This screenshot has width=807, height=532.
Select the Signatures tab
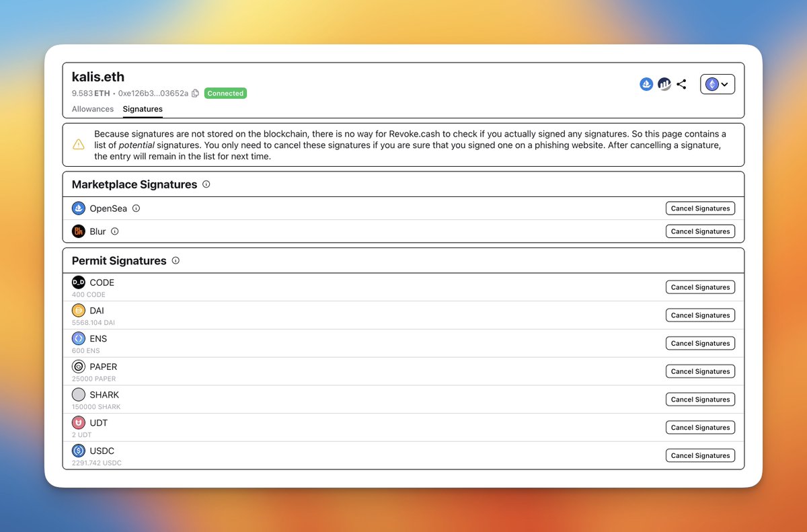[x=143, y=109]
